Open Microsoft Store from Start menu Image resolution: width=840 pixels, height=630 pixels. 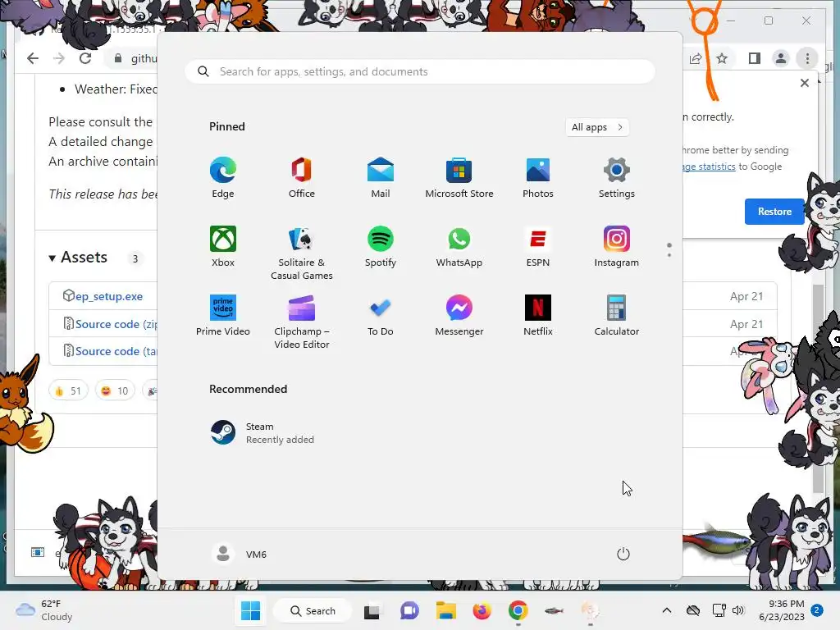tap(459, 178)
